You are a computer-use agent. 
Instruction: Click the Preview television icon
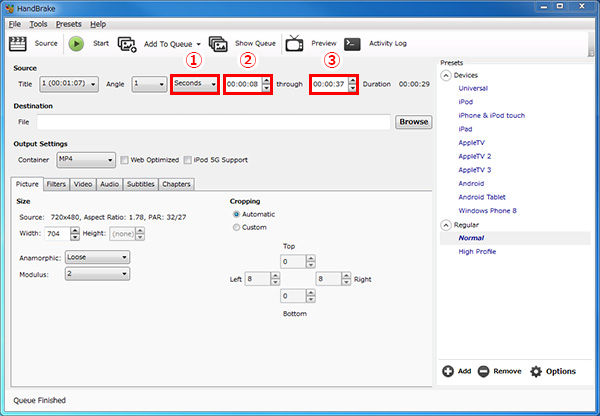click(x=294, y=43)
